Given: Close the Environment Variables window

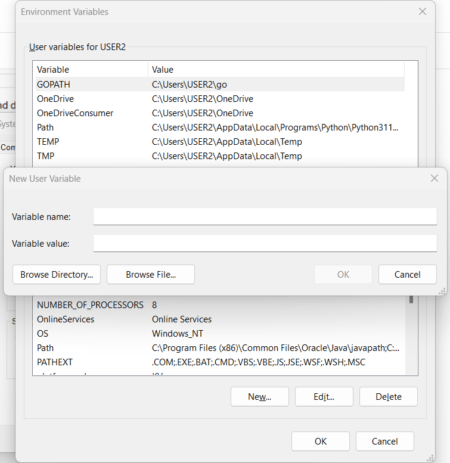Looking at the screenshot, I should tap(422, 11).
